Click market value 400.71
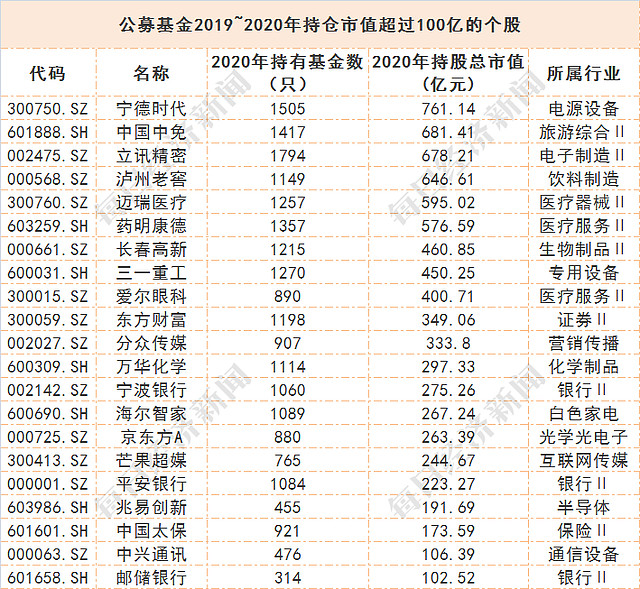This screenshot has height=589, width=640. (x=448, y=296)
